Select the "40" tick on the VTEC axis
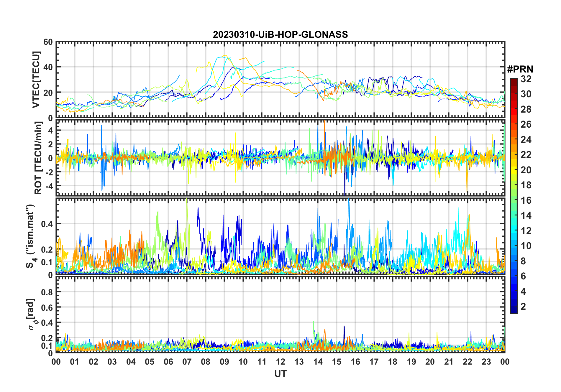561x392 pixels. tap(48, 67)
